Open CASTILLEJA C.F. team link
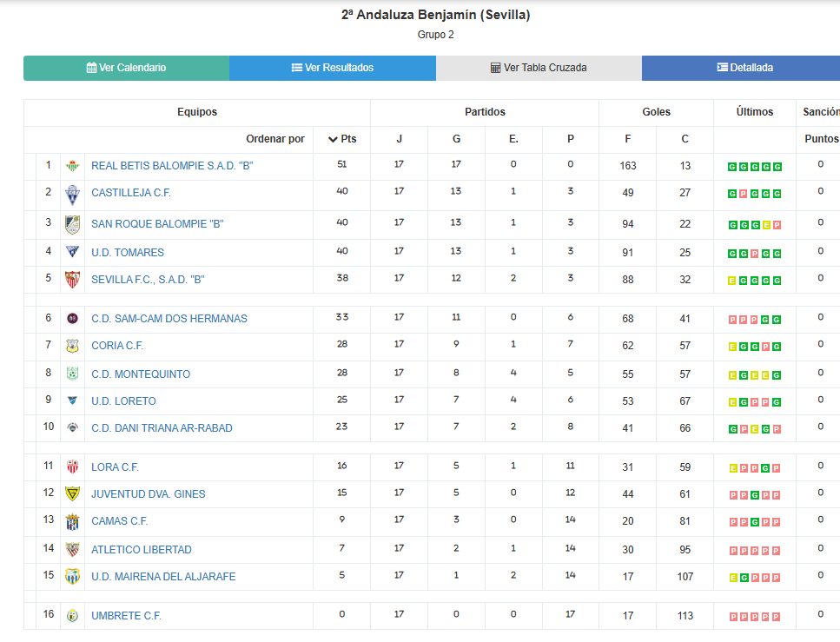Viewport: 840px width, 642px height. click(130, 192)
